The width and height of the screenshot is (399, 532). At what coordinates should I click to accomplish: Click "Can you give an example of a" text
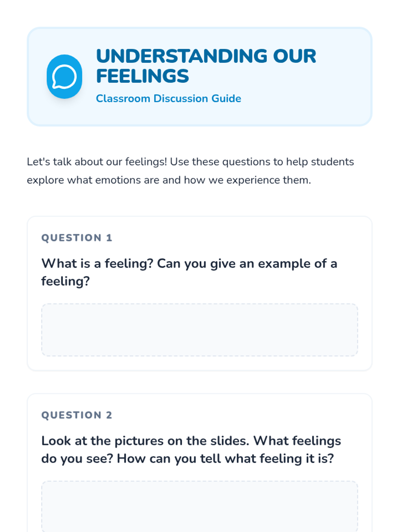(247, 264)
